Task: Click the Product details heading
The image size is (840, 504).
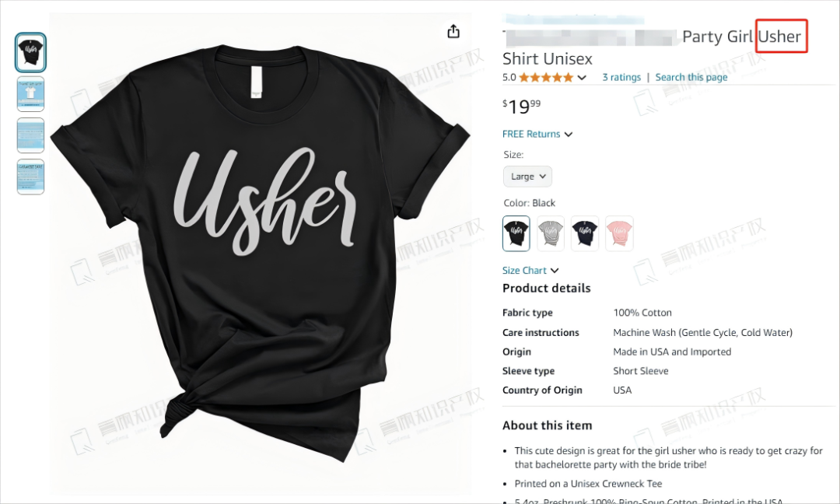Action: click(x=547, y=288)
